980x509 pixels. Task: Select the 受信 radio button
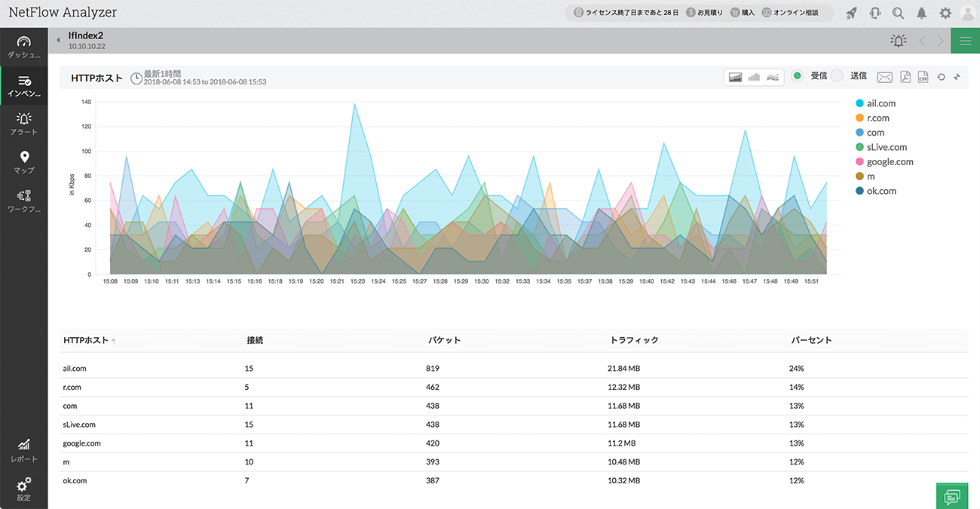[798, 76]
